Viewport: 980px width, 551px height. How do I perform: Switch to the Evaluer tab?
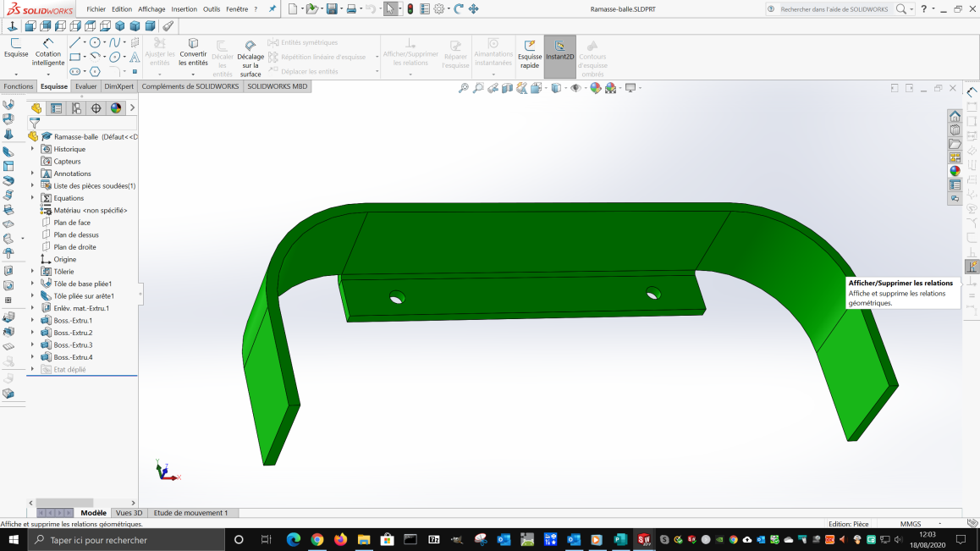click(85, 85)
